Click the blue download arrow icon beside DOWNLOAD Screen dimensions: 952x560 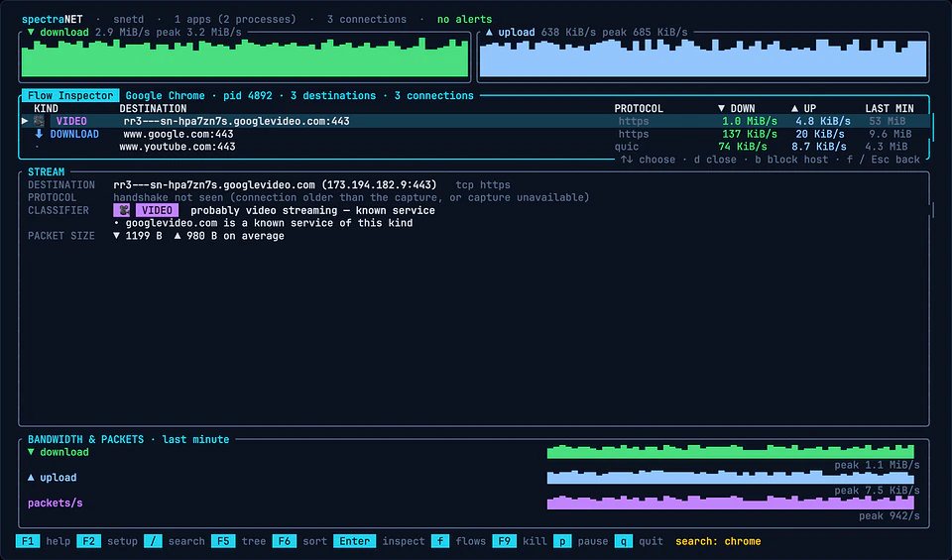pyautogui.click(x=39, y=134)
